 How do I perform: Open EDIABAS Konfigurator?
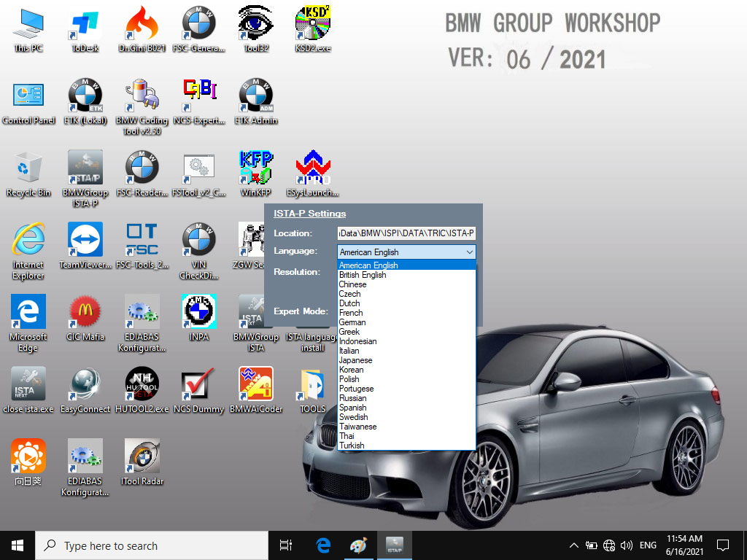pyautogui.click(x=142, y=314)
